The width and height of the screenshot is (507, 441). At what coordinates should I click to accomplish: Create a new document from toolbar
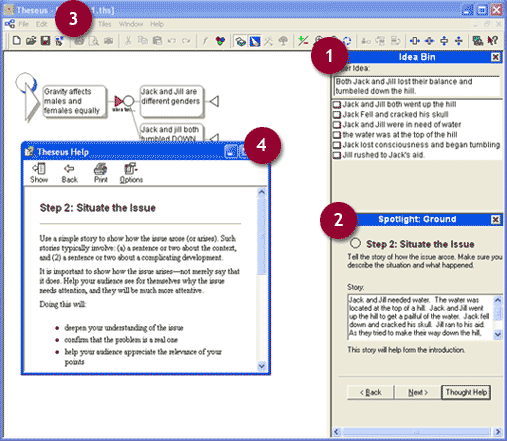[x=16, y=41]
